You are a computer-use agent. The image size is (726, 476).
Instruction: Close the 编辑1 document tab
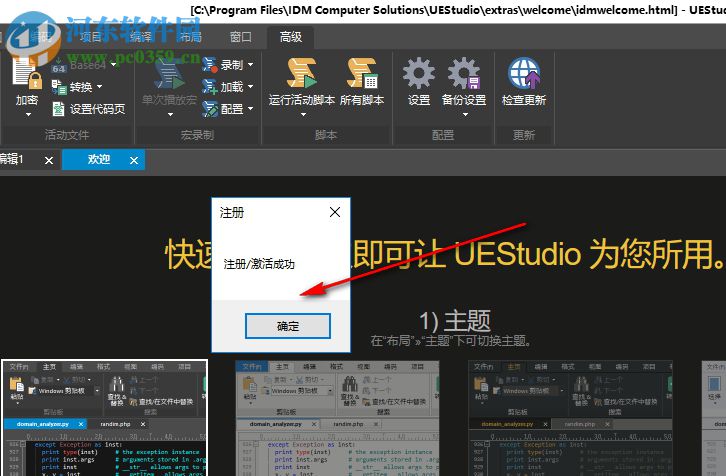(x=49, y=160)
